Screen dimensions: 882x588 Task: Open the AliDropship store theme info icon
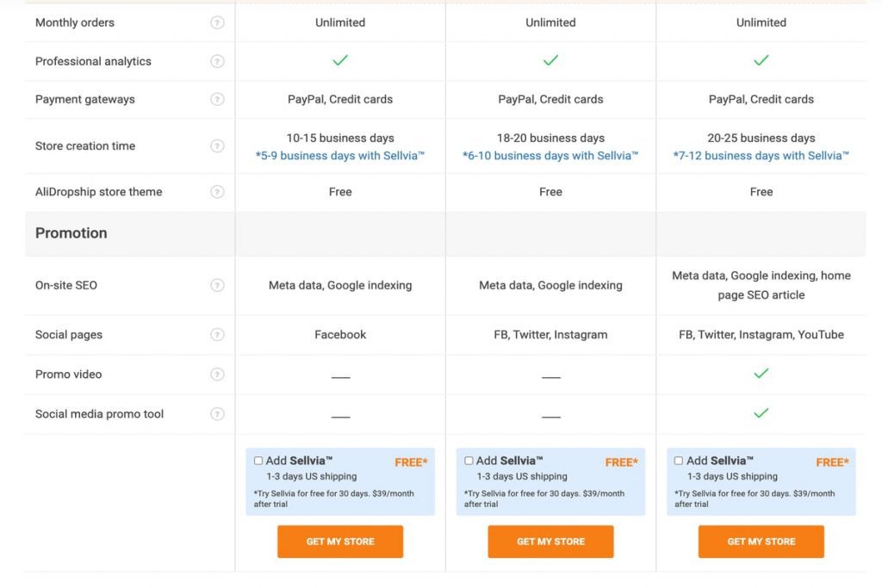coord(219,191)
